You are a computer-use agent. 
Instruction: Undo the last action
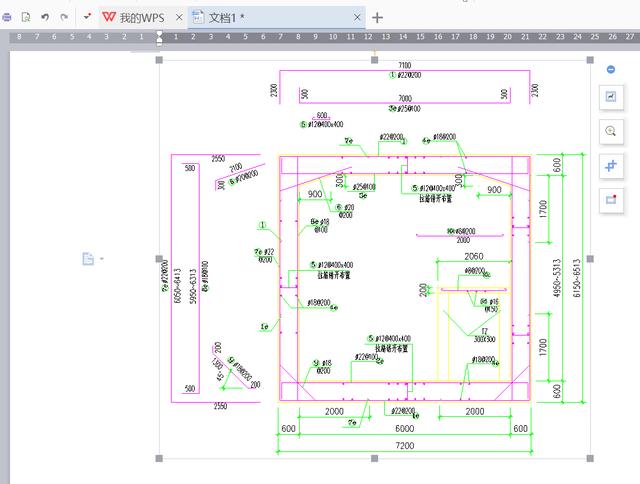tap(45, 17)
